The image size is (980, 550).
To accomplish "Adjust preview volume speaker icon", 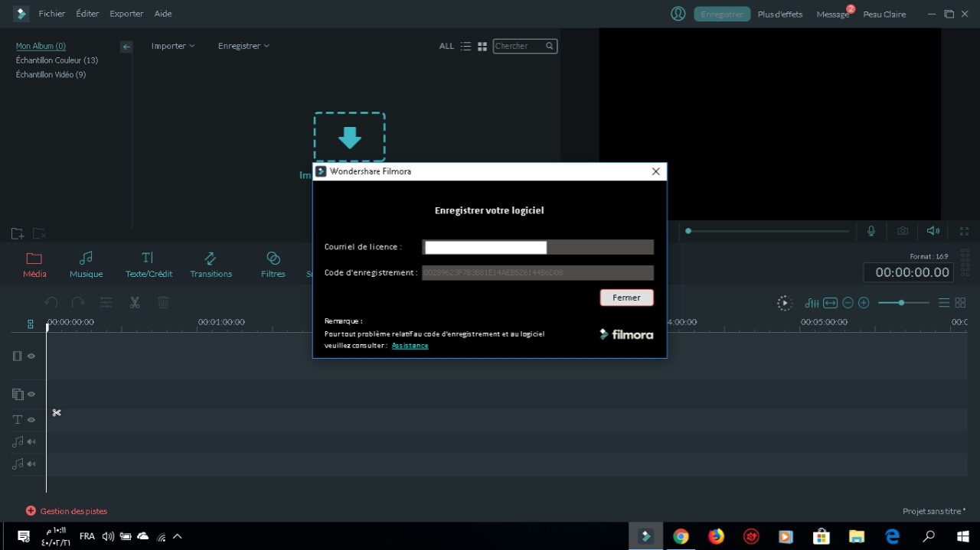I will click(933, 231).
